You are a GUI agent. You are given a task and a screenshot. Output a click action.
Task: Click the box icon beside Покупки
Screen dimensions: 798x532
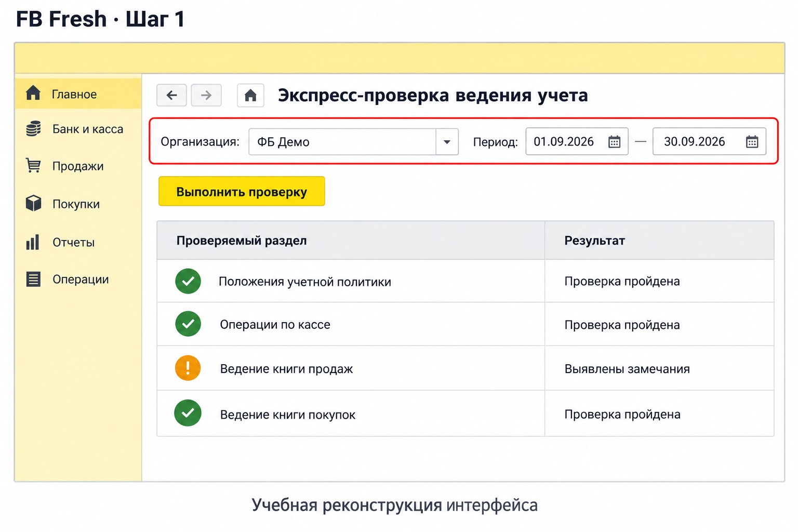point(33,203)
